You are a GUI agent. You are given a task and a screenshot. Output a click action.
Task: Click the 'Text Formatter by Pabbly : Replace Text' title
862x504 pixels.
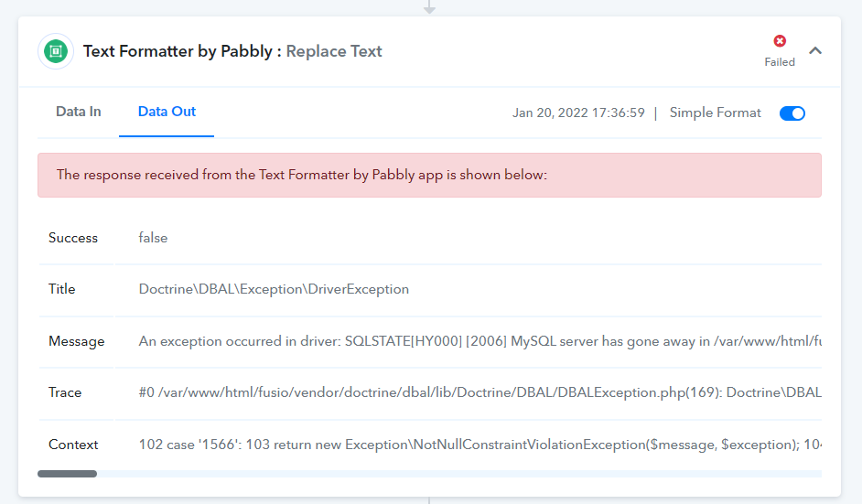pos(232,51)
